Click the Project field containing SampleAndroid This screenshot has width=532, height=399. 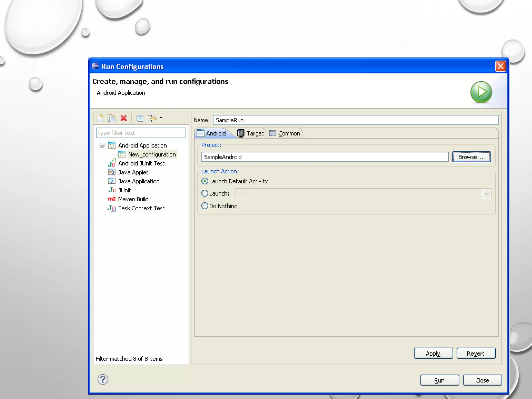325,157
